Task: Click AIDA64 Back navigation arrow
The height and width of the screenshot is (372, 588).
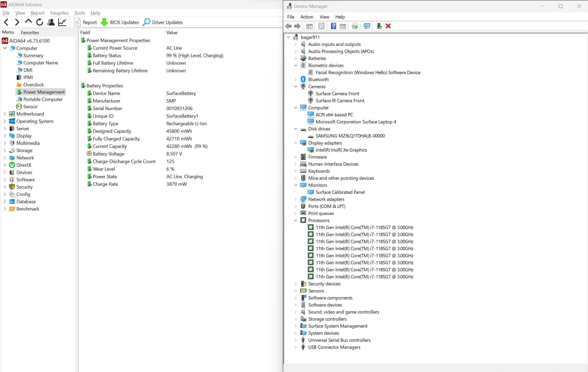Action: point(7,22)
